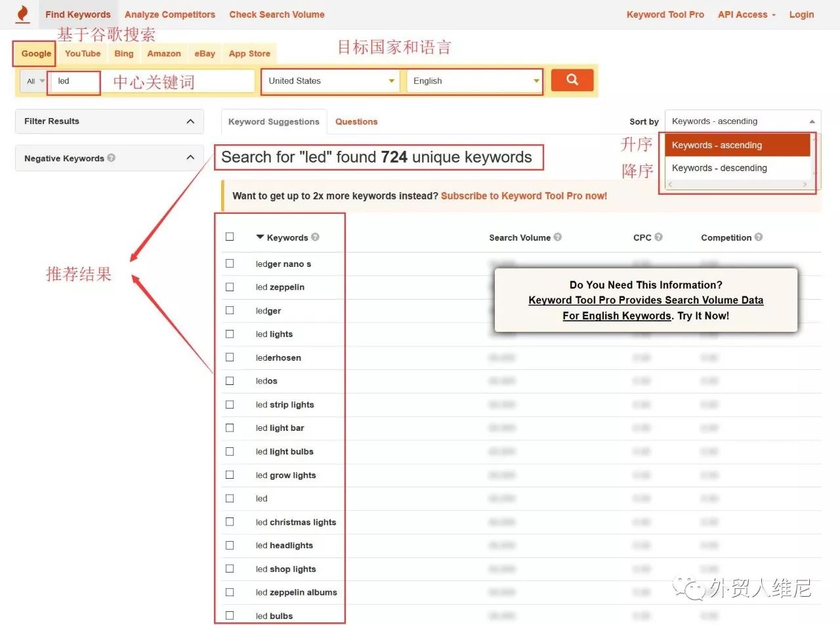Click the Search Volume Data popup link
Viewport: 840px width, 625px height.
click(646, 308)
